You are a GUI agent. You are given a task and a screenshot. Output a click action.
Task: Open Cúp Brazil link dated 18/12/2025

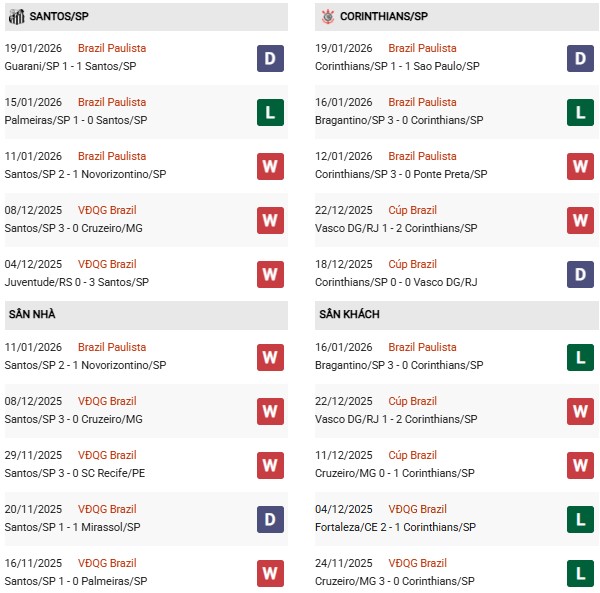click(412, 264)
